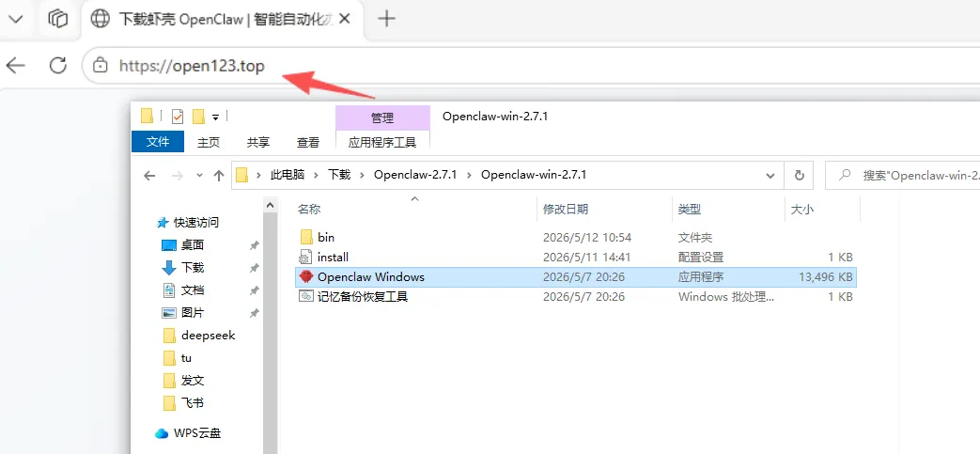Click the breadcrumb root folder chevron

(x=258, y=176)
